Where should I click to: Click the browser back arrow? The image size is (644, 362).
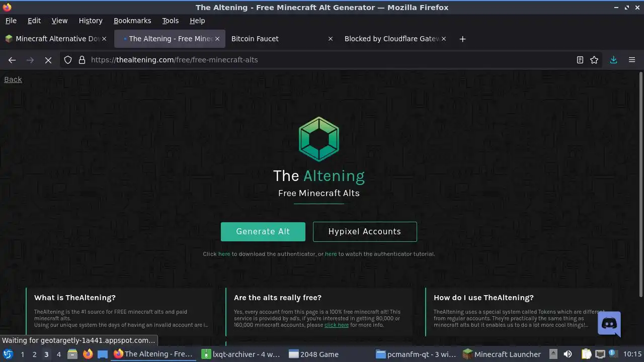(12, 60)
